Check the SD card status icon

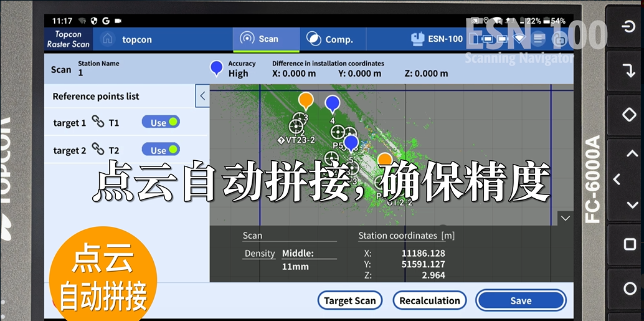coord(473,39)
